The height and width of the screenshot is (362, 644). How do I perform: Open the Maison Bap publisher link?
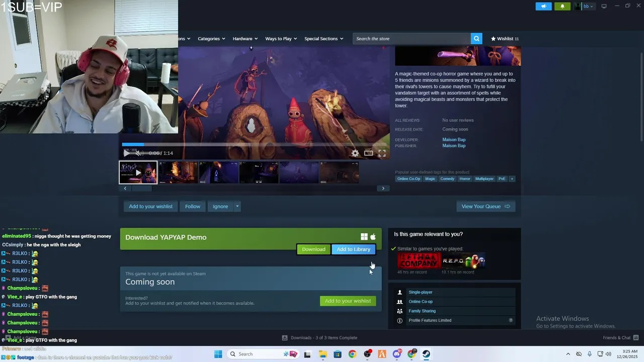click(x=454, y=146)
